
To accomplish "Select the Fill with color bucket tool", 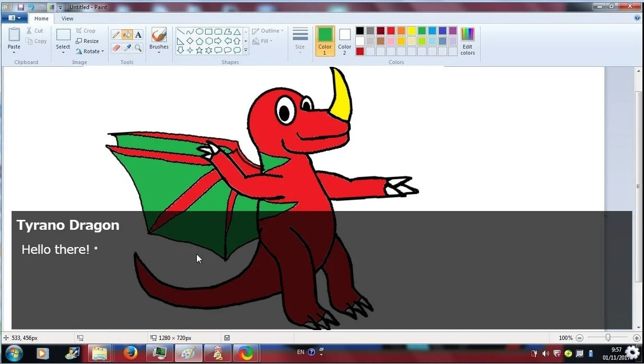I will [x=127, y=35].
